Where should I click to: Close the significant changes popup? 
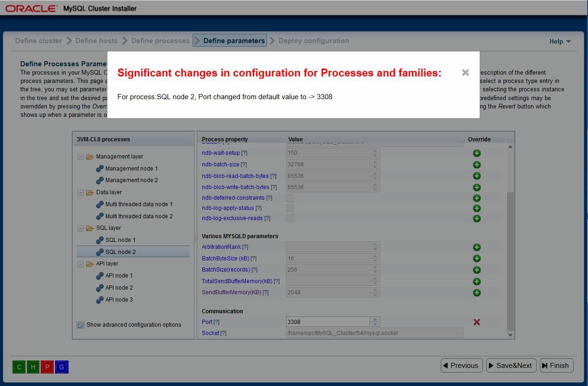tap(466, 73)
